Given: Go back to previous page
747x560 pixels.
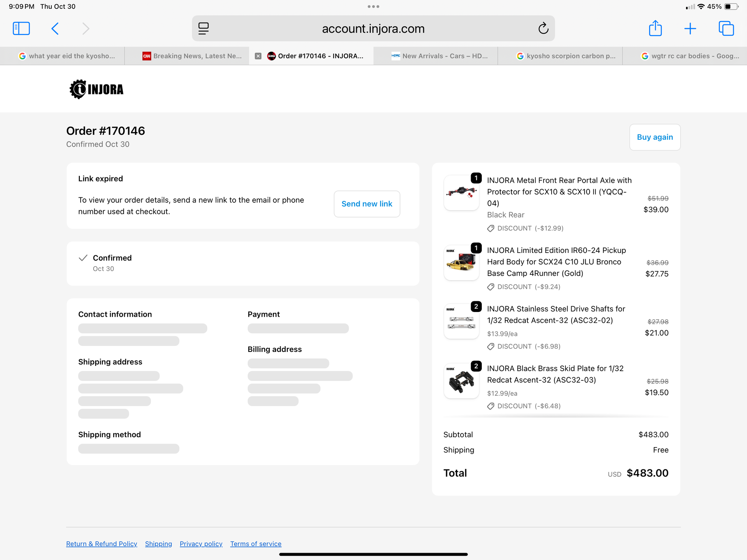Looking at the screenshot, I should click(55, 28).
